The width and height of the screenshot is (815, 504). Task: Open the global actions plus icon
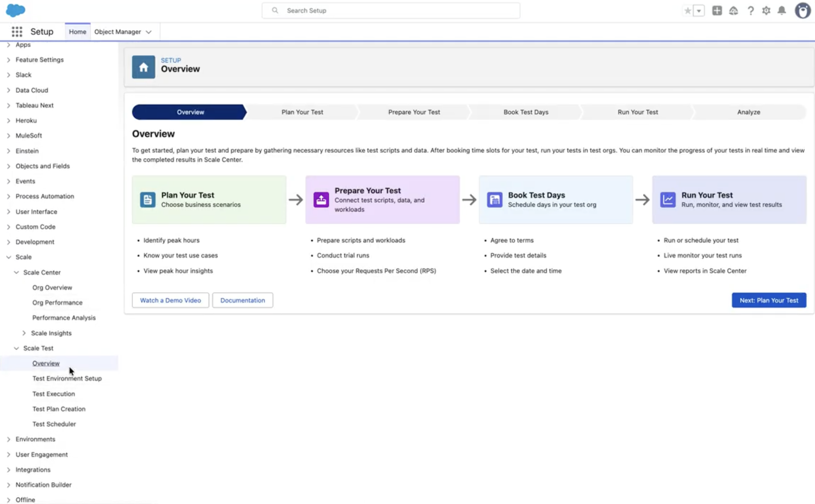pyautogui.click(x=717, y=11)
